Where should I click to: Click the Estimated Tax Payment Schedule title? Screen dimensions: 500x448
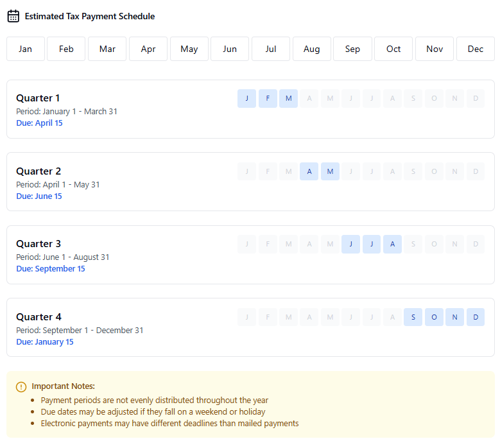90,16
